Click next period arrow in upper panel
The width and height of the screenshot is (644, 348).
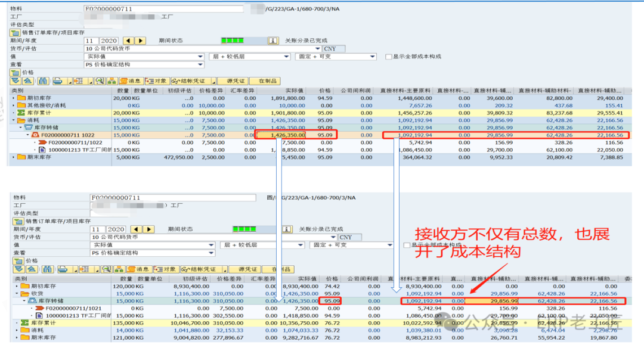[140, 41]
